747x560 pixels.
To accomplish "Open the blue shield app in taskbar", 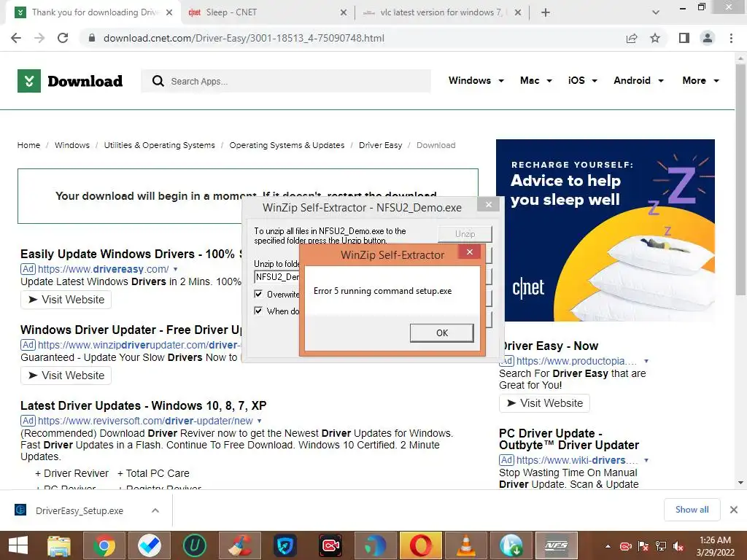I will pyautogui.click(x=285, y=545).
